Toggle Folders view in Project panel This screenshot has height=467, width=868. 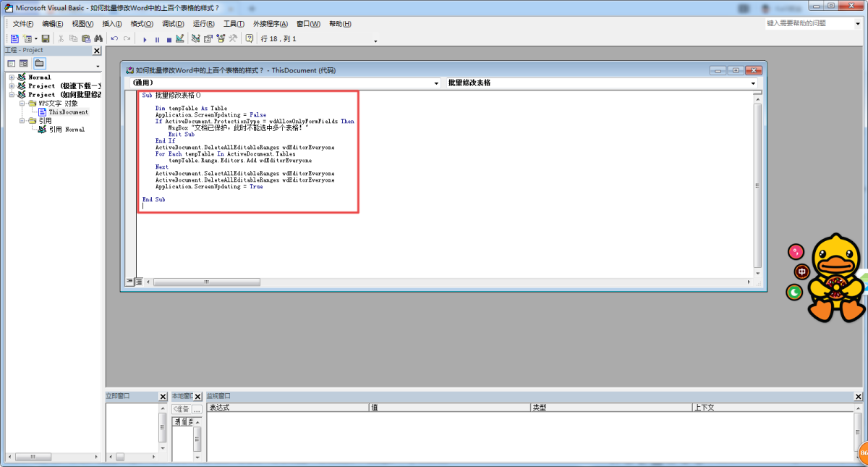pyautogui.click(x=39, y=64)
